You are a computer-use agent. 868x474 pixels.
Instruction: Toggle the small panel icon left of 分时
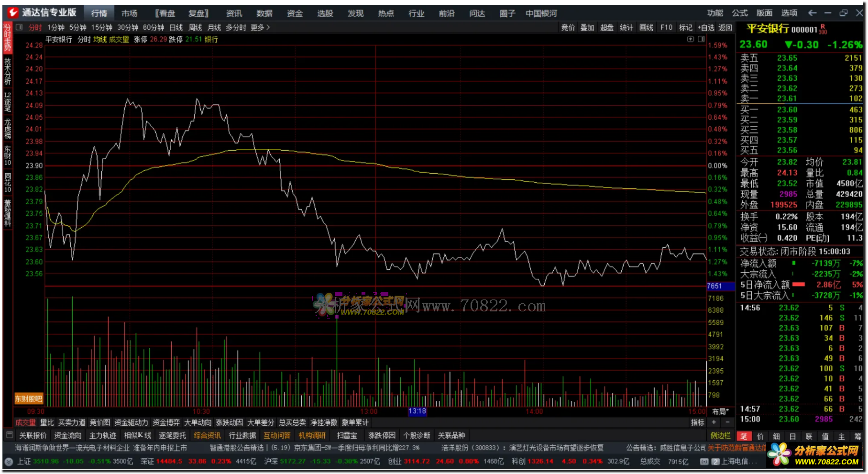pos(20,27)
